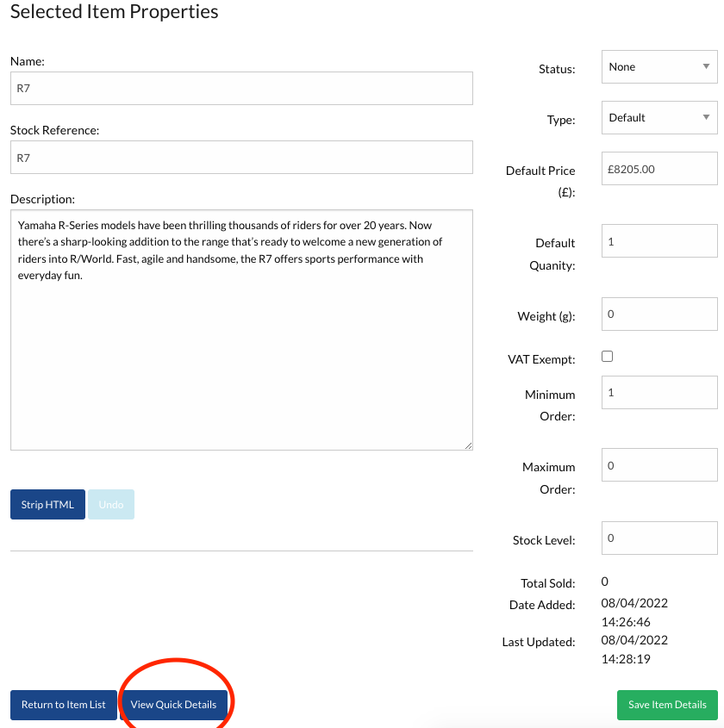
Task: Select the Maximum Order field
Action: pyautogui.click(x=658, y=466)
